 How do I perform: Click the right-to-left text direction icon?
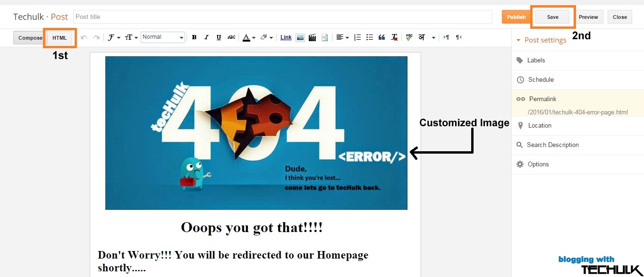coord(459,37)
